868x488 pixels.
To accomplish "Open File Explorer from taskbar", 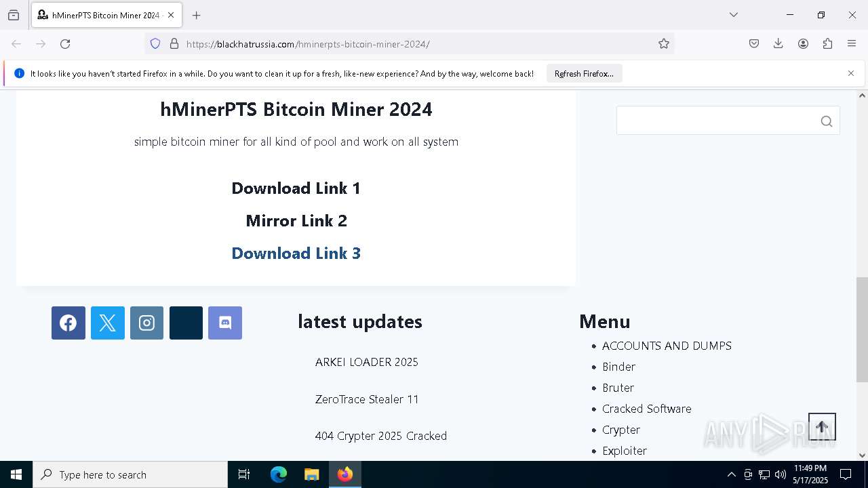I will pyautogui.click(x=312, y=474).
